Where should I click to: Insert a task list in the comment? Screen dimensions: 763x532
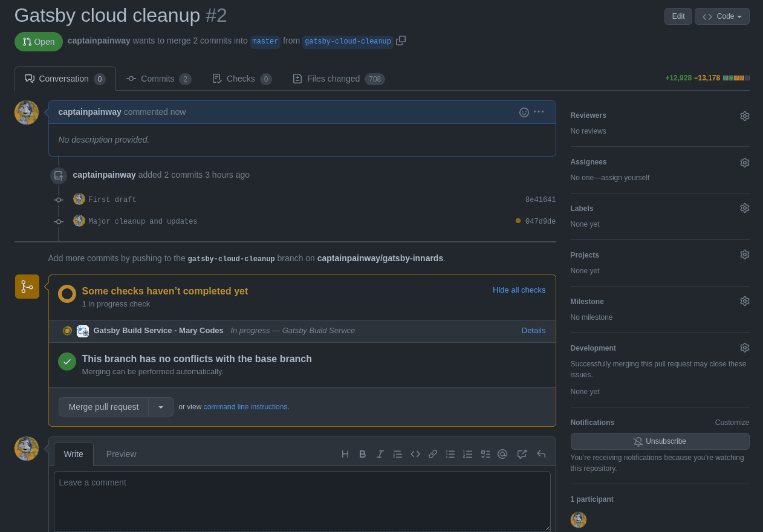pyautogui.click(x=485, y=454)
